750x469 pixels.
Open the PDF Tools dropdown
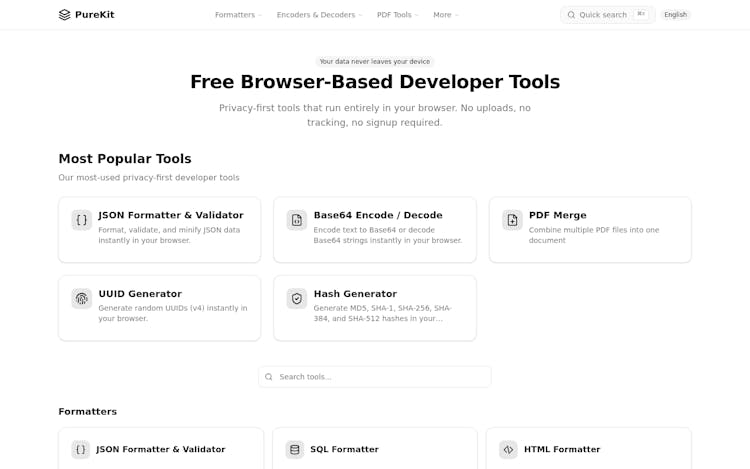pyautogui.click(x=397, y=15)
